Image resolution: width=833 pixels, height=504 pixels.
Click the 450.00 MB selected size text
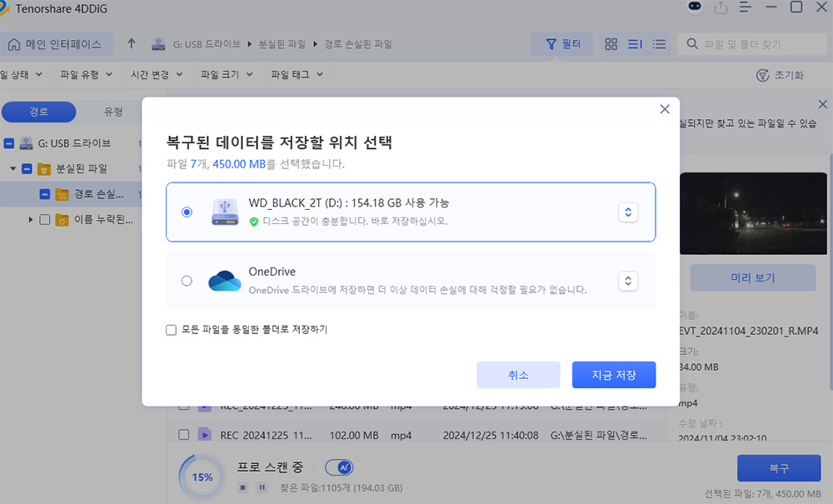239,164
